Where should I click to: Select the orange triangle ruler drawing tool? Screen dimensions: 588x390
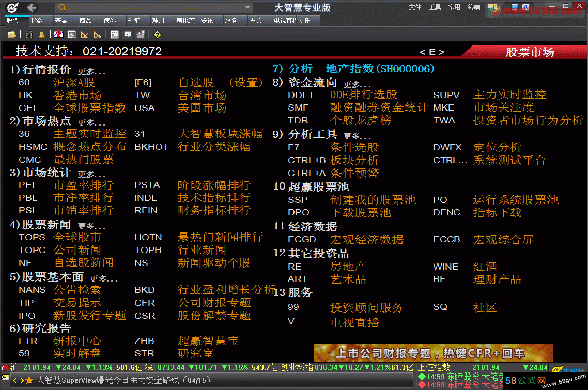(x=85, y=35)
